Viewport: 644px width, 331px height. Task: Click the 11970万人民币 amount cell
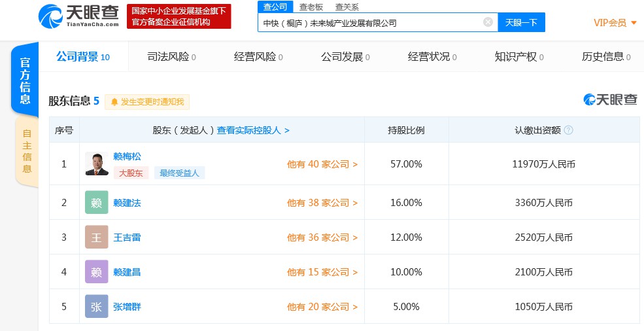(x=544, y=164)
